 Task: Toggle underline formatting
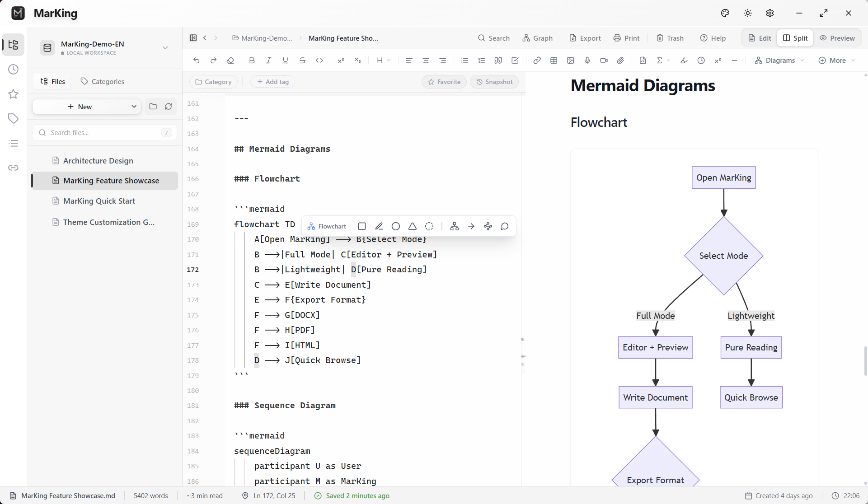(285, 61)
